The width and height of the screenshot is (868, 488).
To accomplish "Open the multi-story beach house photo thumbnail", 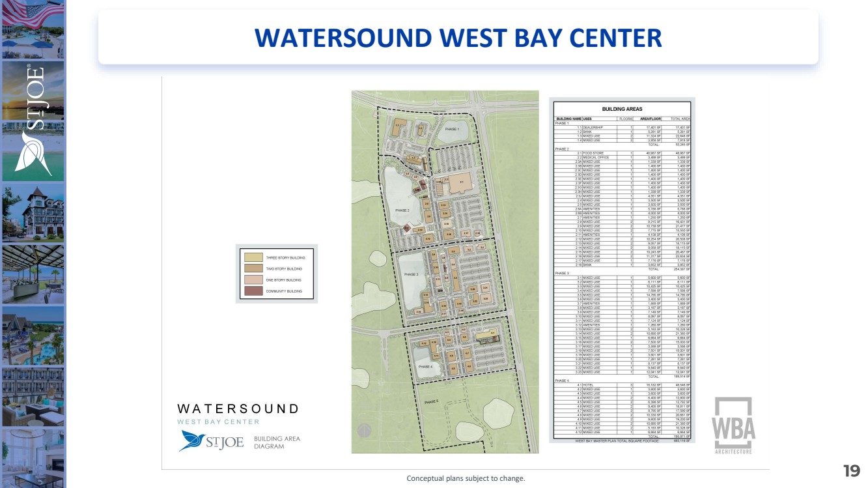I will [x=33, y=212].
